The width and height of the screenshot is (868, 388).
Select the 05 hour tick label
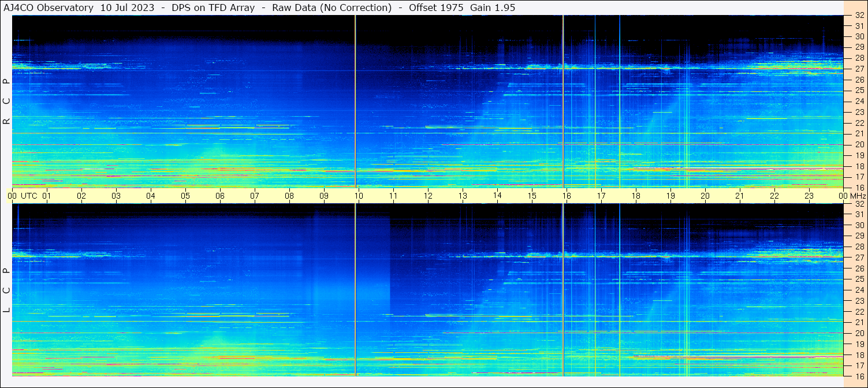pos(185,196)
